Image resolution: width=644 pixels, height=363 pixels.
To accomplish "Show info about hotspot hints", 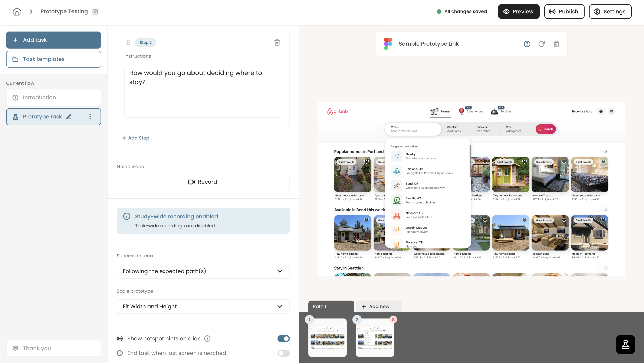I will (207, 339).
